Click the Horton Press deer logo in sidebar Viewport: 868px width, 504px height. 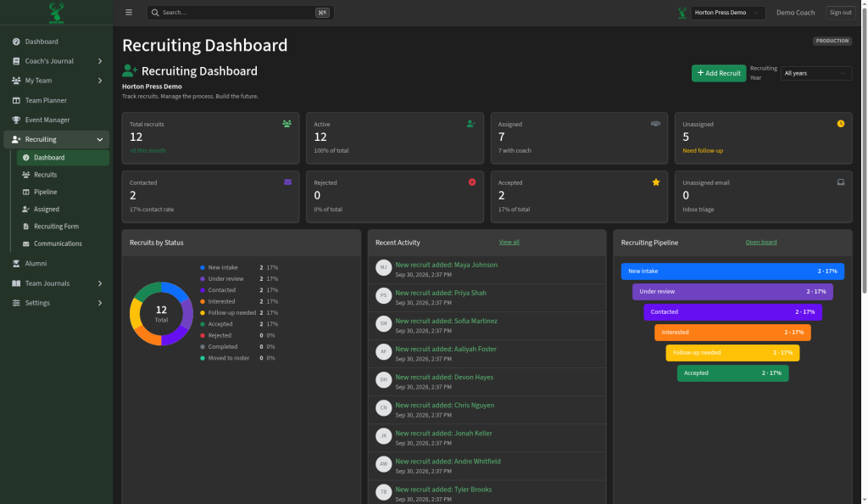point(57,12)
